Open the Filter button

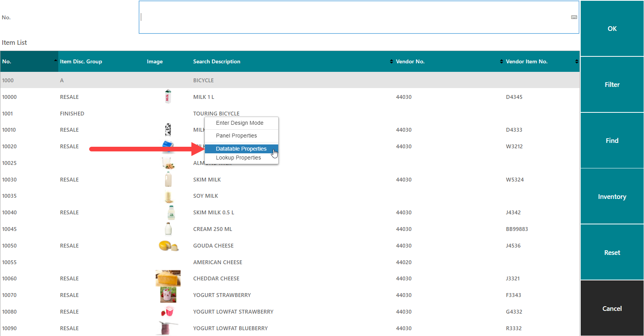coord(612,85)
